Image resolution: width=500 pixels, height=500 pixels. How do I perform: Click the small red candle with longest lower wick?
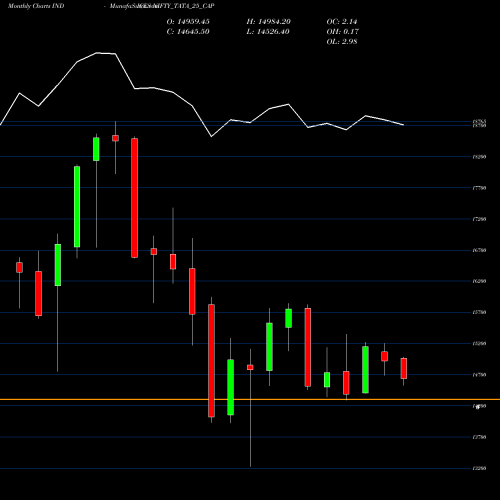250,367
